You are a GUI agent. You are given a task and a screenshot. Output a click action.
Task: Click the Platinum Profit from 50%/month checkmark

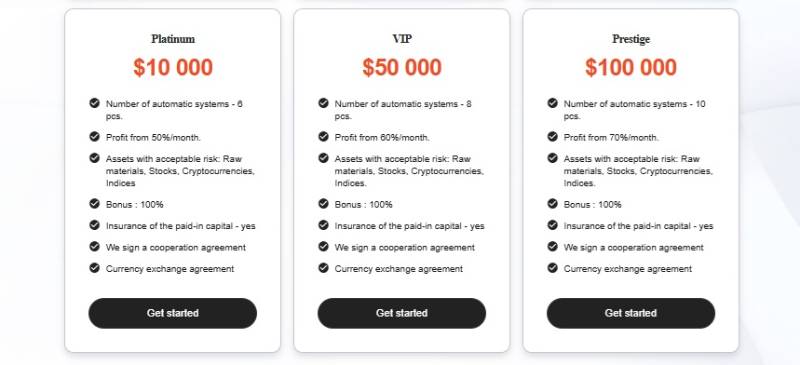[94, 136]
